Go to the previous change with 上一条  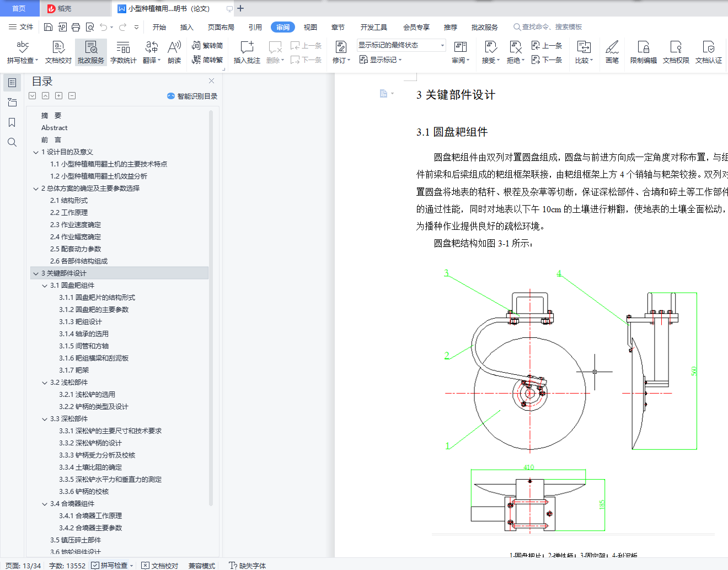pyautogui.click(x=547, y=45)
